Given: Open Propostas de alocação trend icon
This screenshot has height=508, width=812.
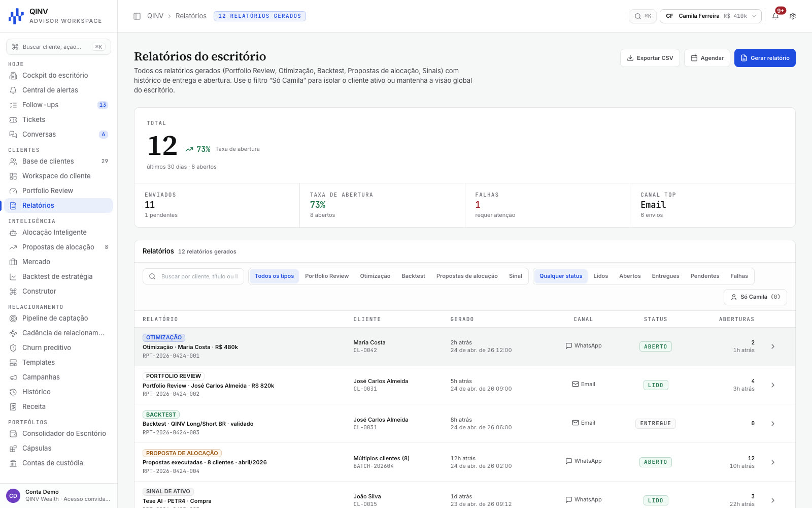Looking at the screenshot, I should [x=13, y=247].
